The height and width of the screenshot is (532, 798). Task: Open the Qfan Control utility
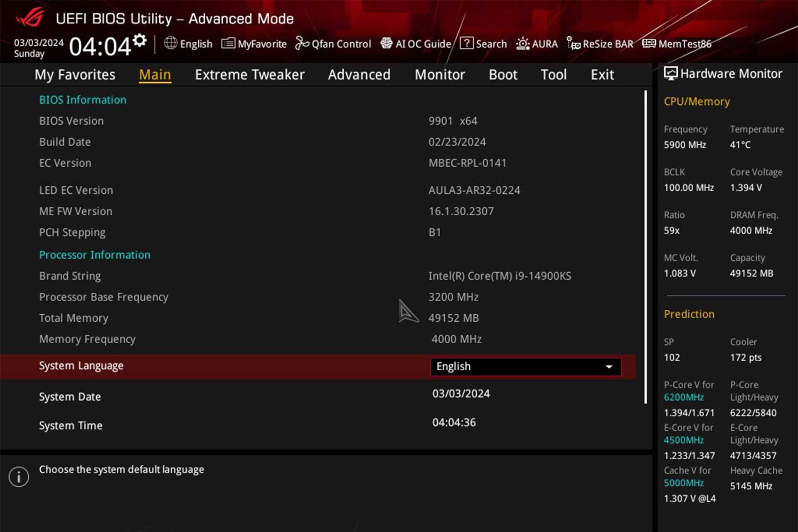(333, 44)
